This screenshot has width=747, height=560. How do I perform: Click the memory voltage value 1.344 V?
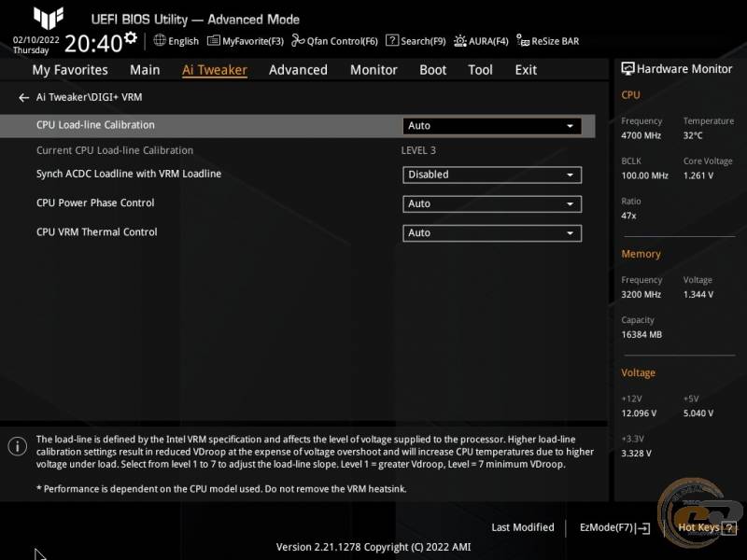pyautogui.click(x=698, y=295)
